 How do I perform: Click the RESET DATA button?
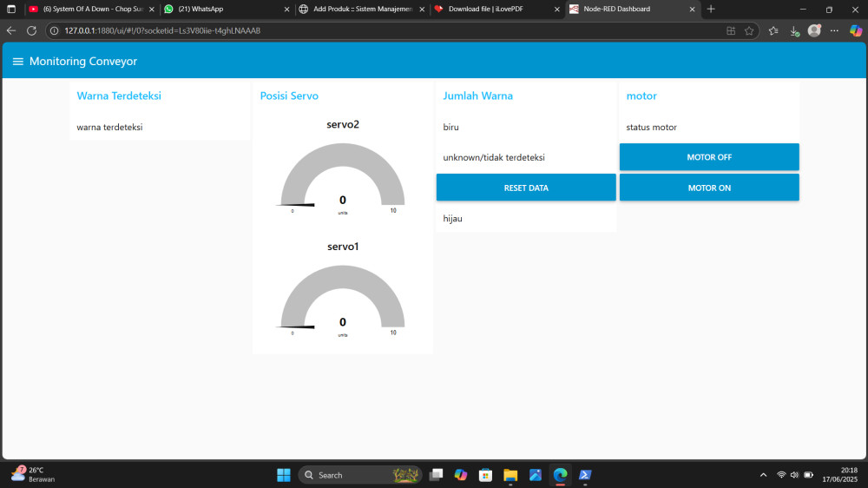[x=526, y=188]
